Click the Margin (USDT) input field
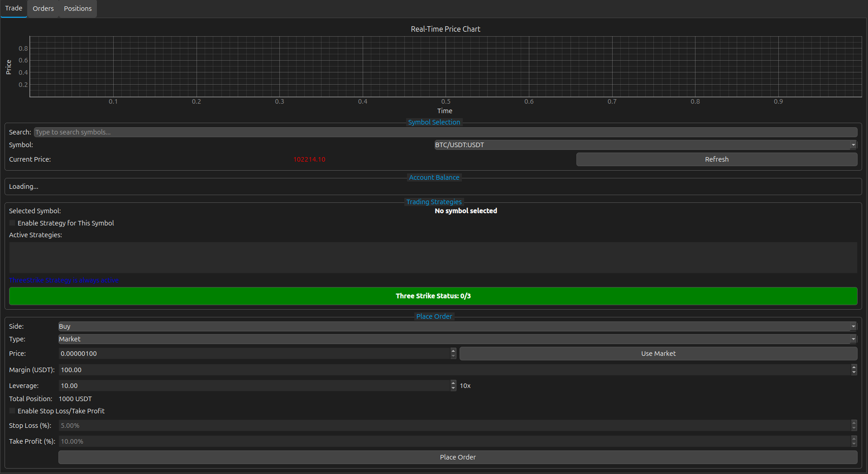The width and height of the screenshot is (868, 474). [x=455, y=370]
